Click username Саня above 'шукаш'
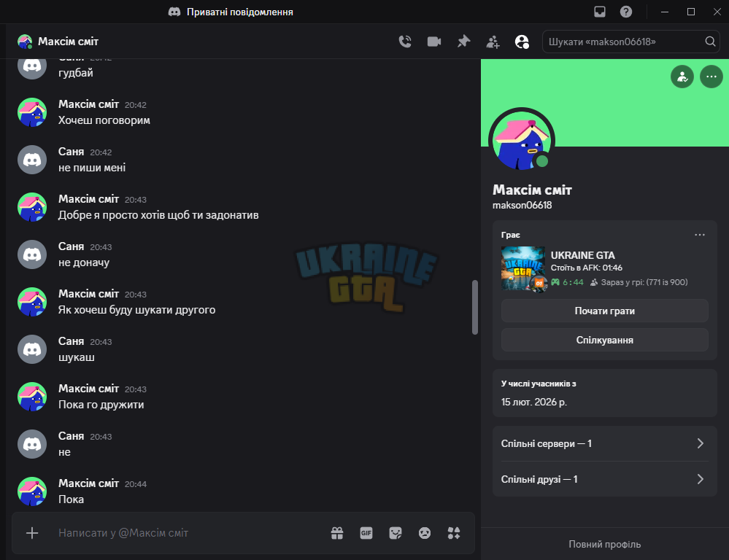 click(x=71, y=341)
